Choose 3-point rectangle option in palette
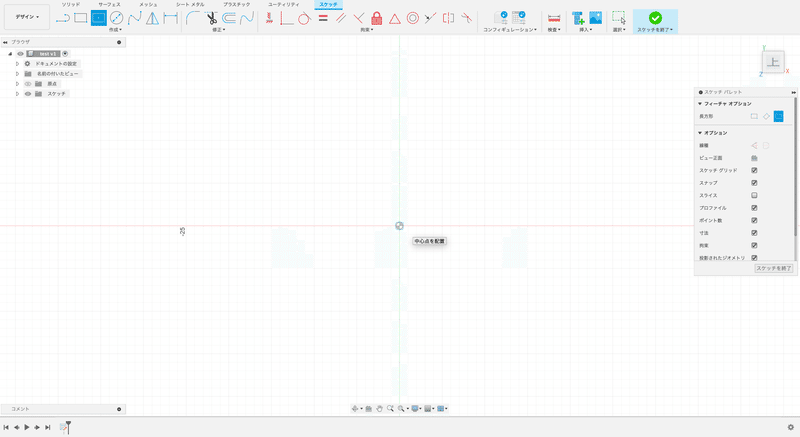This screenshot has height=437, width=800. (766, 116)
